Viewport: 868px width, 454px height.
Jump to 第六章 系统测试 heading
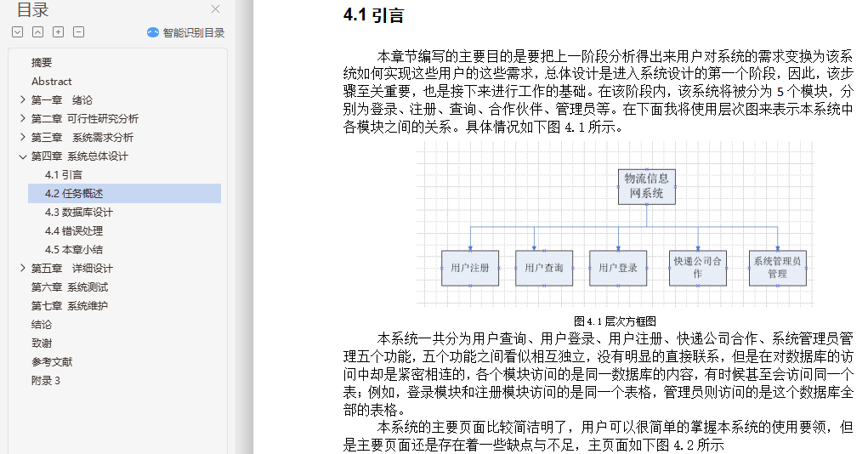69,287
